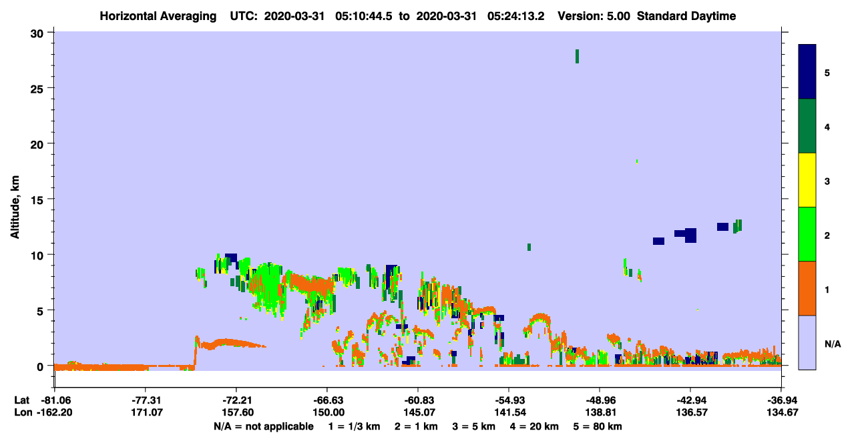This screenshot has width=868, height=445.
Task: Click latitude value -54.93
Action: pyautogui.click(x=509, y=400)
